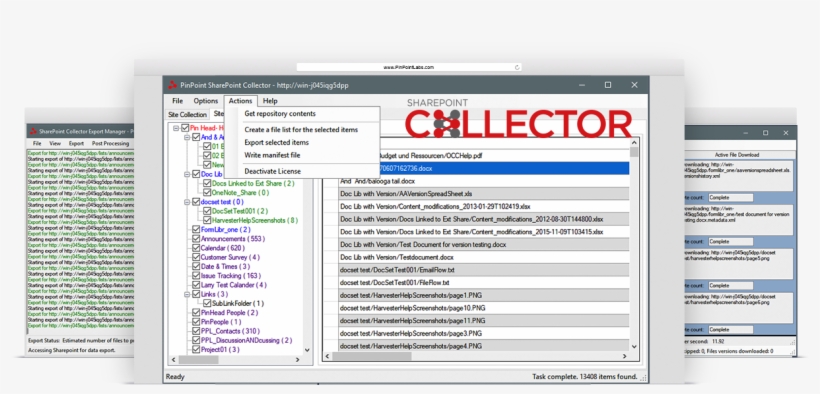Viewport: 820px width, 394px height.
Task: Open Export menu in Export Manager window
Action: (76, 143)
